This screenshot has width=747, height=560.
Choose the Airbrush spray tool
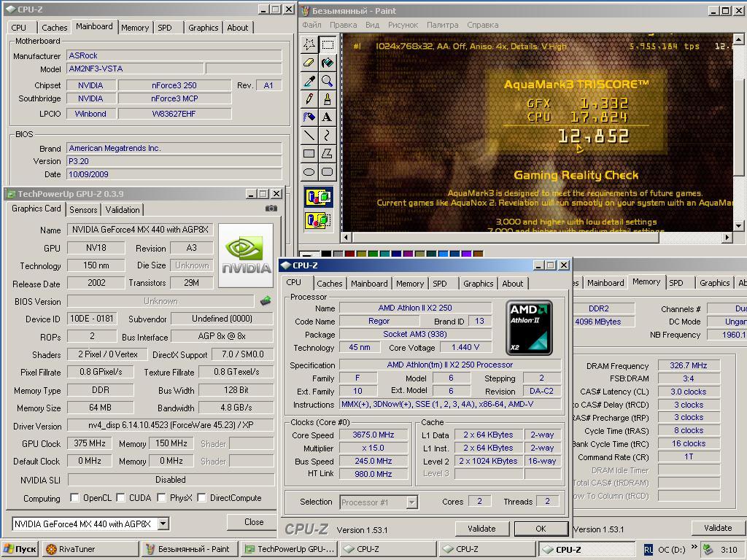309,117
